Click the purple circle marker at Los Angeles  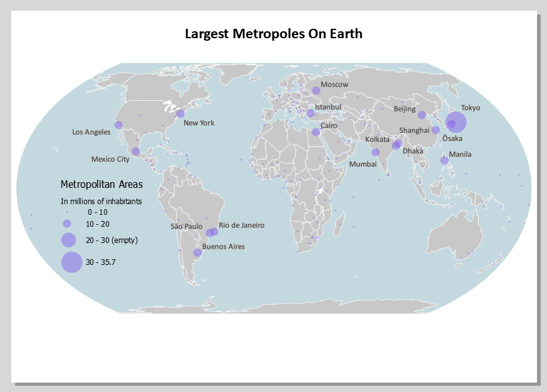click(118, 125)
